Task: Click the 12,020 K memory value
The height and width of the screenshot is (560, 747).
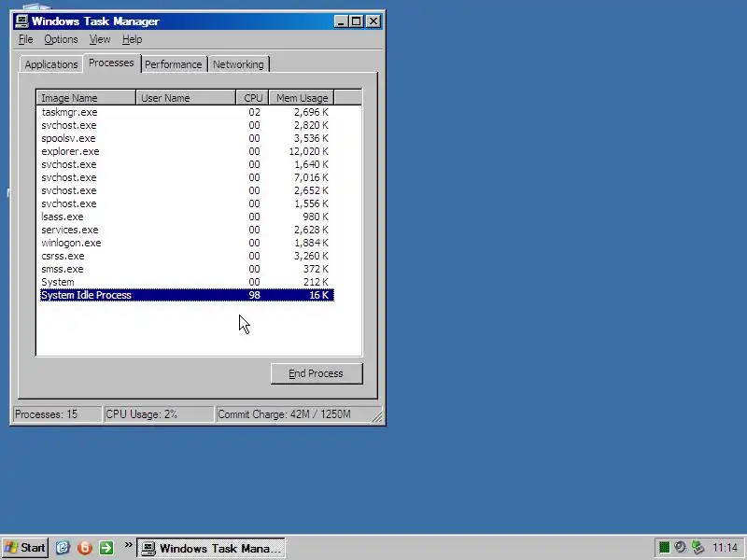Action: click(308, 151)
